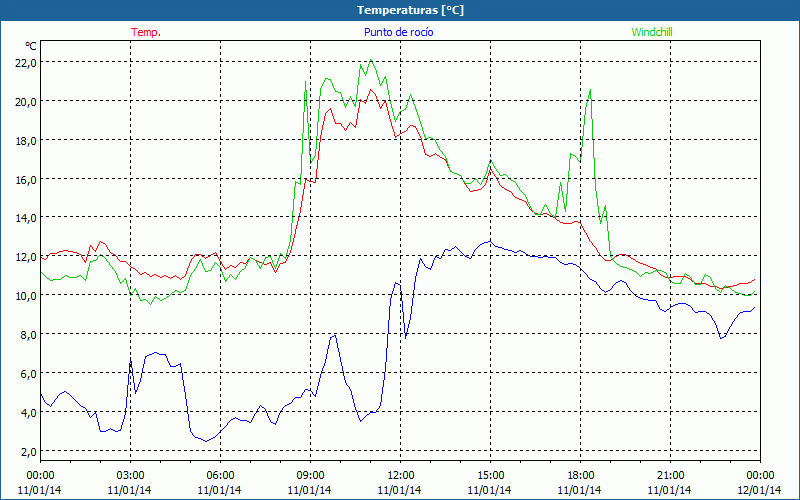Viewport: 800px width, 500px height.
Task: Click the 12/01/14 date label
Action: coord(759,490)
